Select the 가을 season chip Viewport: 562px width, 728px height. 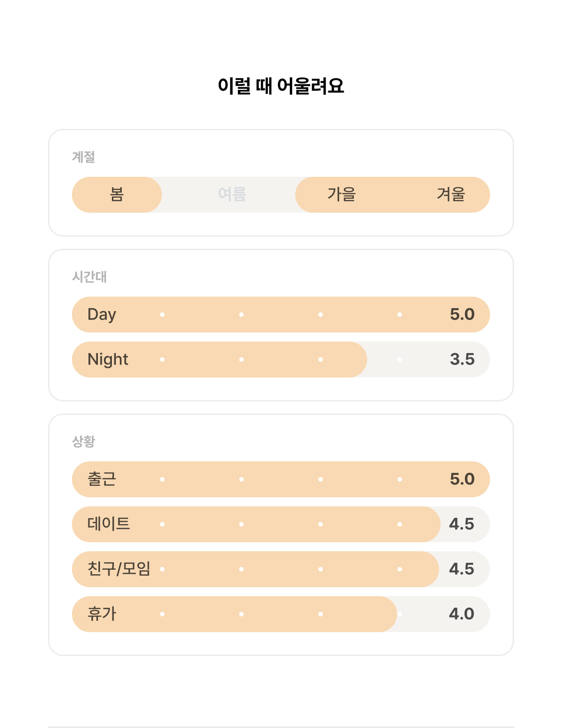tap(342, 195)
